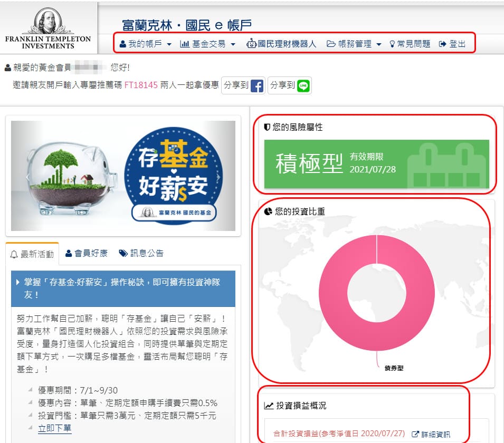Click the 存基金好薪安 banner image
This screenshot has height=443, width=504.
[x=123, y=176]
